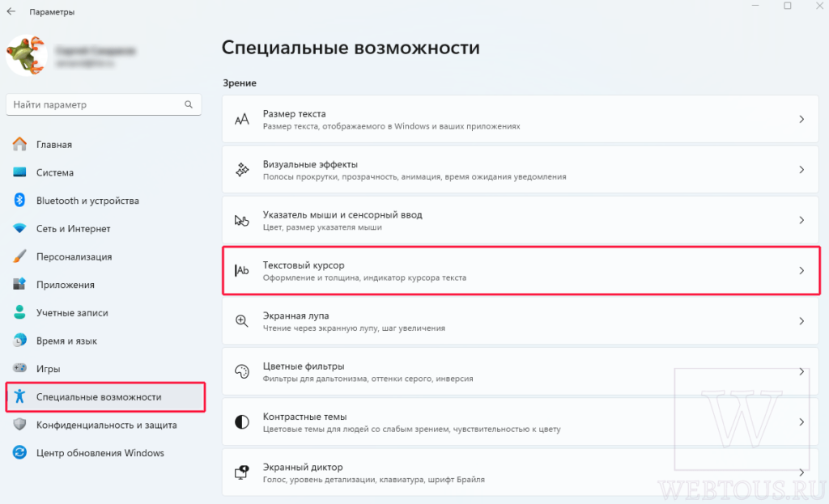
Task: Expand Визуальные эффекты using its chevron
Action: click(801, 170)
